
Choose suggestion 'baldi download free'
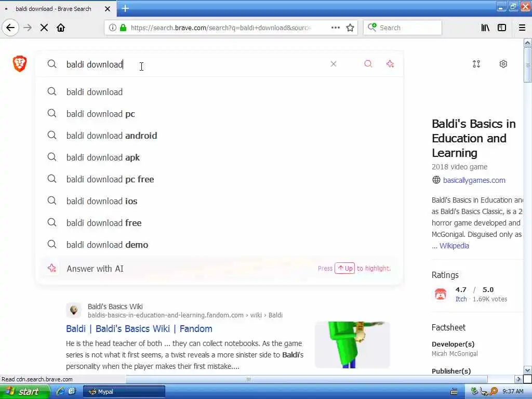[x=220, y=223]
